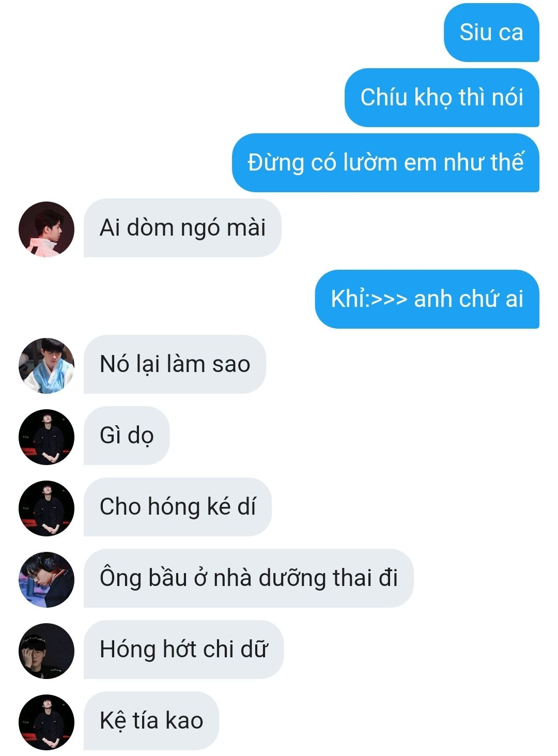Viewport: 558px width, 756px height.
Task: Open profile picture next to 'Nó lại làm sao'
Action: pos(47,365)
